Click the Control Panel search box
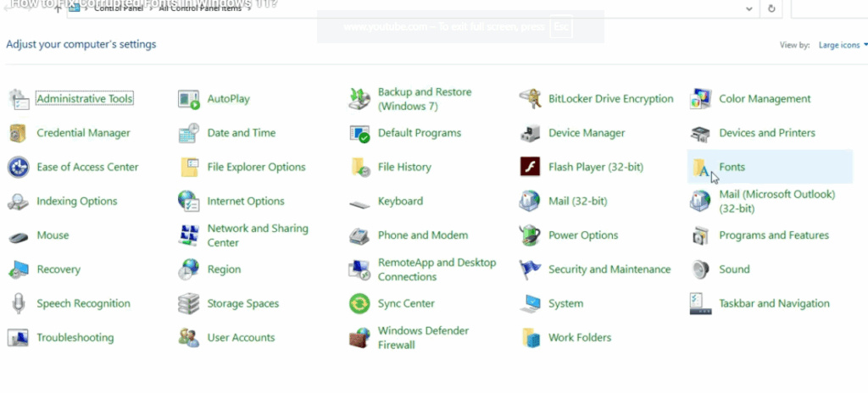 click(x=829, y=8)
